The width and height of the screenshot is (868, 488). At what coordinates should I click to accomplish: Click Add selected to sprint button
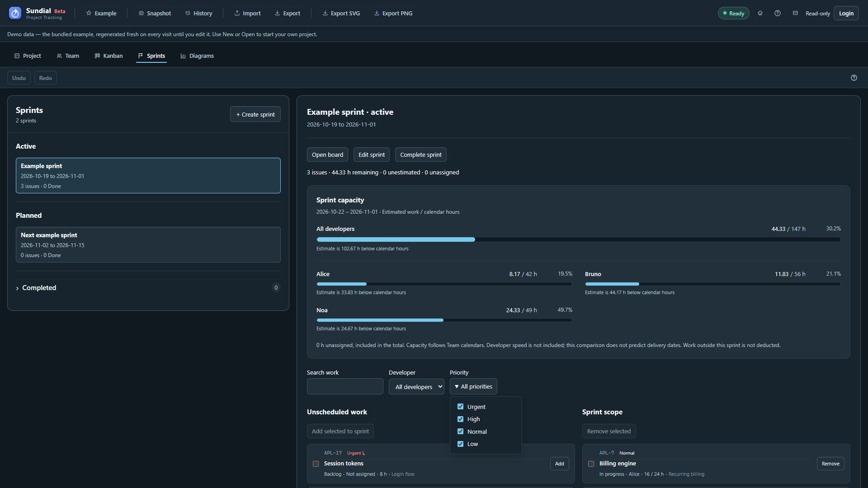[340, 431]
